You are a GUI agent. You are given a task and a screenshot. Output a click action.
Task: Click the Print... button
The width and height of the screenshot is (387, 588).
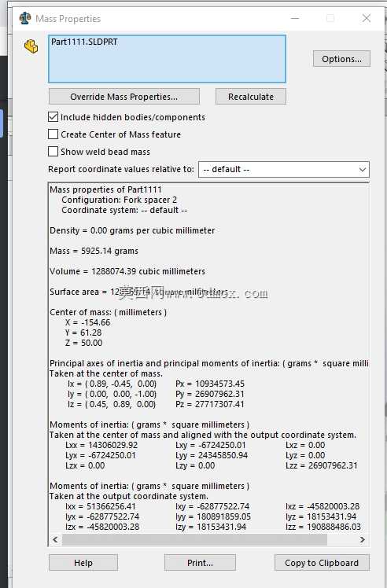click(200, 563)
